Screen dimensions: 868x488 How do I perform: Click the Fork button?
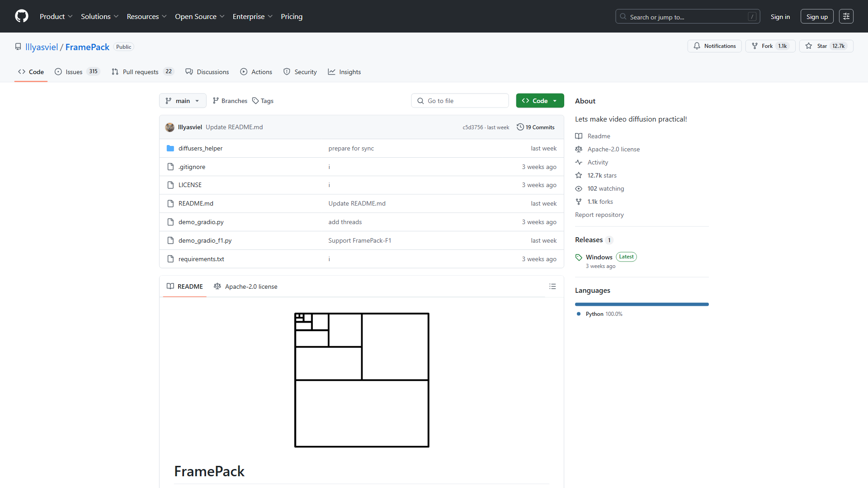coord(770,46)
